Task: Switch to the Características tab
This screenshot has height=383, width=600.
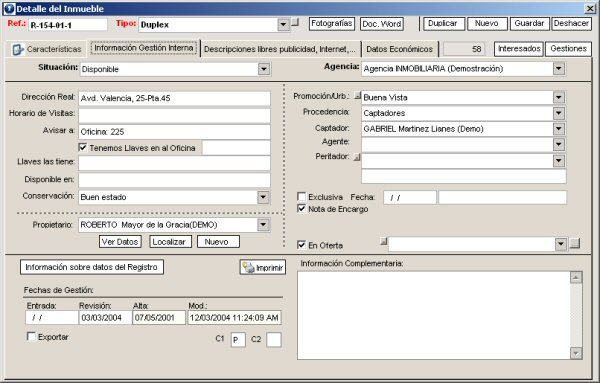Action: 46,49
